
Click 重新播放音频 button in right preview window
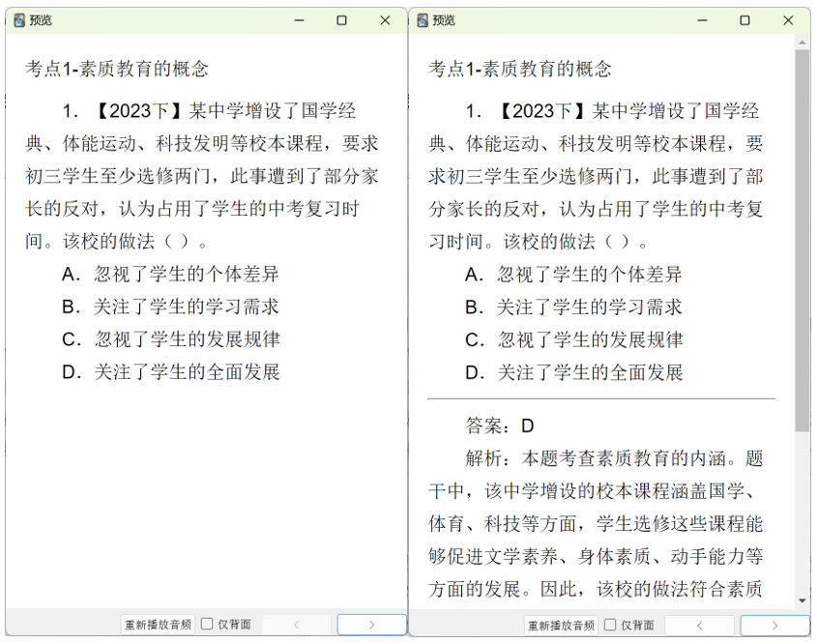point(561,625)
